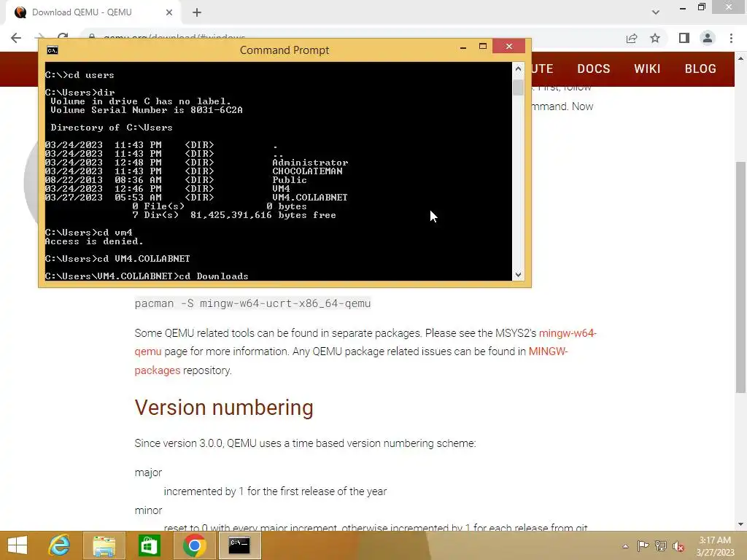Follow the MINGW-packages link
This screenshot has height=560, width=747.
point(548,351)
